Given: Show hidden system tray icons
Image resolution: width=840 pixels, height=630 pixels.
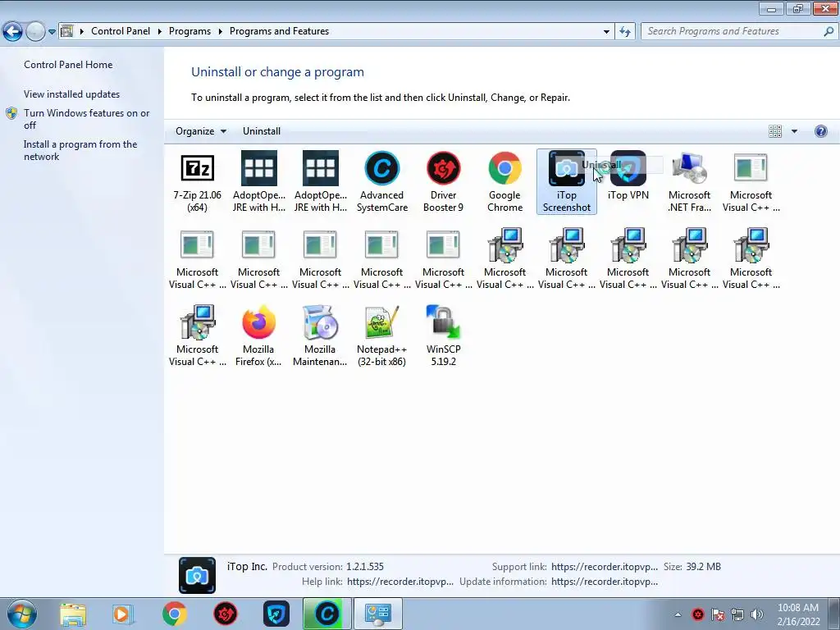Looking at the screenshot, I should point(678,614).
